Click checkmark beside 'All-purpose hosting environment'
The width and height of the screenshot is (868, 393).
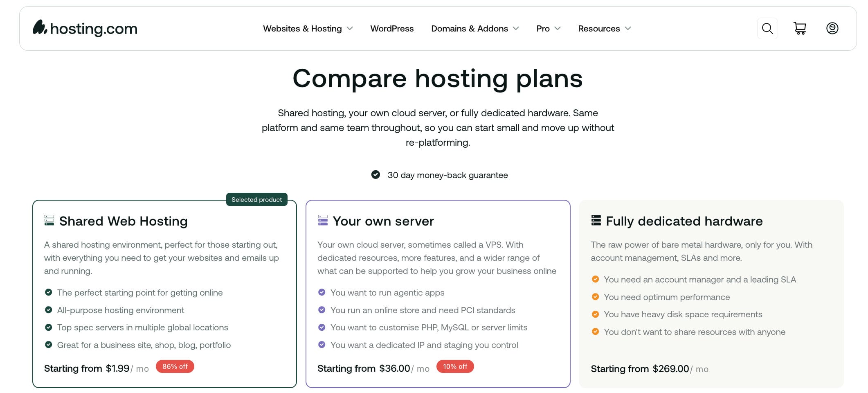pyautogui.click(x=48, y=310)
